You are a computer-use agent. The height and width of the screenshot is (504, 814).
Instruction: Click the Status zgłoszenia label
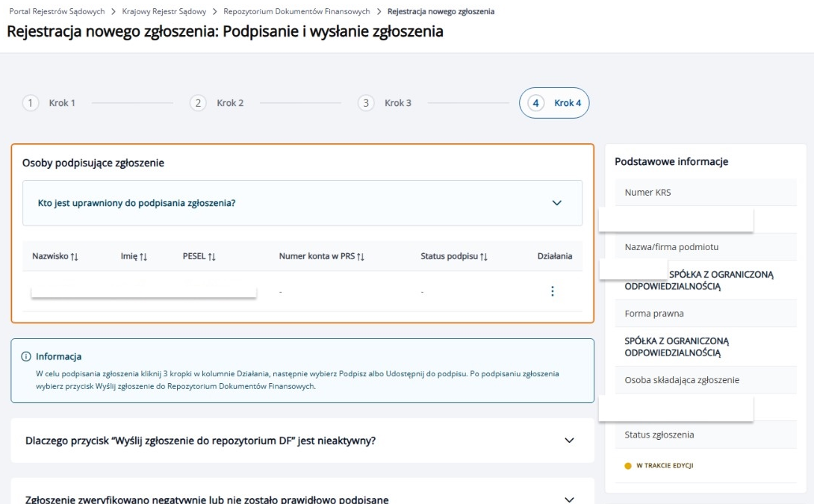659,435
